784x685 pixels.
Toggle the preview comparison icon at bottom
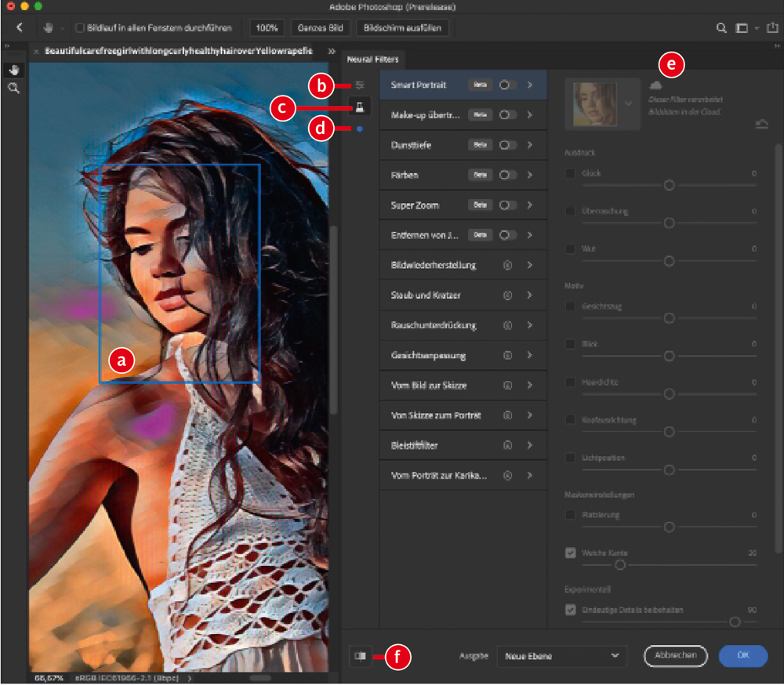coord(360,657)
